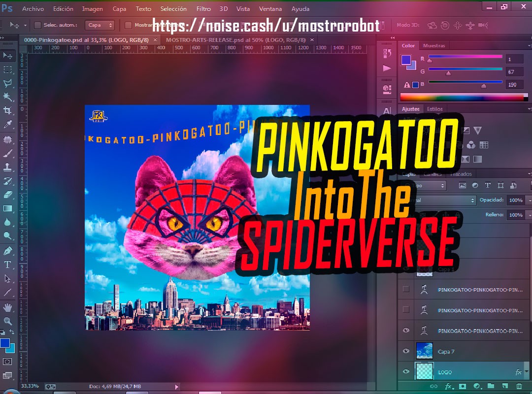This screenshot has width=532, height=394.
Task: Add a Color Lookup adjustment
Action: click(484, 145)
